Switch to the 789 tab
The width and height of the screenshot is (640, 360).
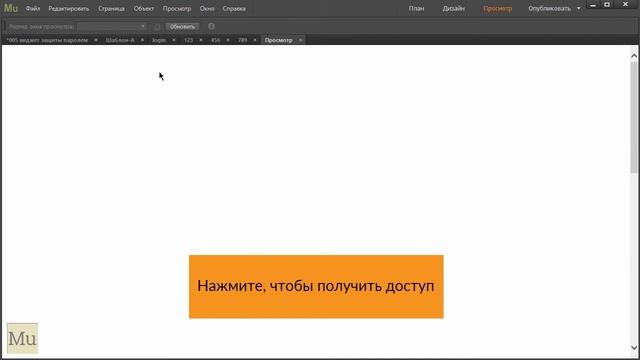click(242, 40)
